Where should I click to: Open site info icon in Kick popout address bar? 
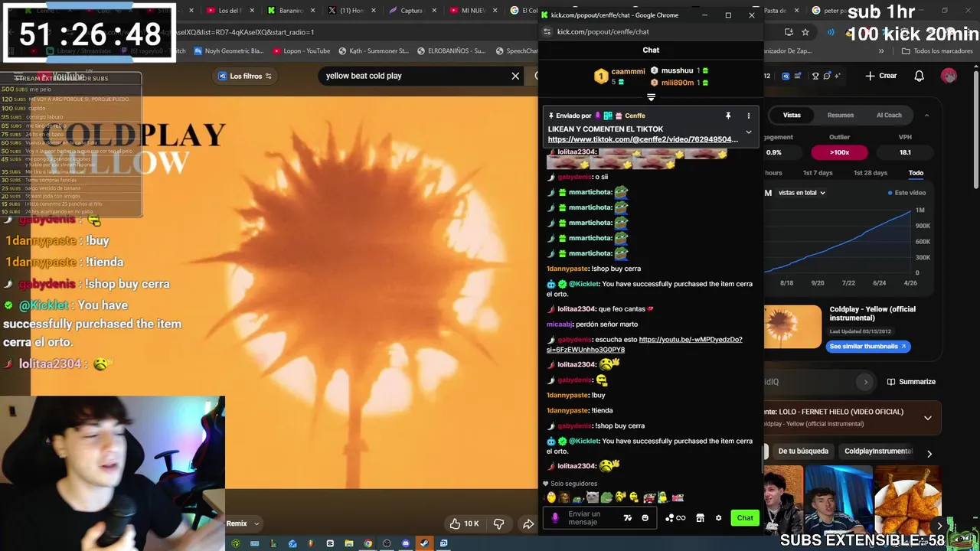[x=547, y=31]
